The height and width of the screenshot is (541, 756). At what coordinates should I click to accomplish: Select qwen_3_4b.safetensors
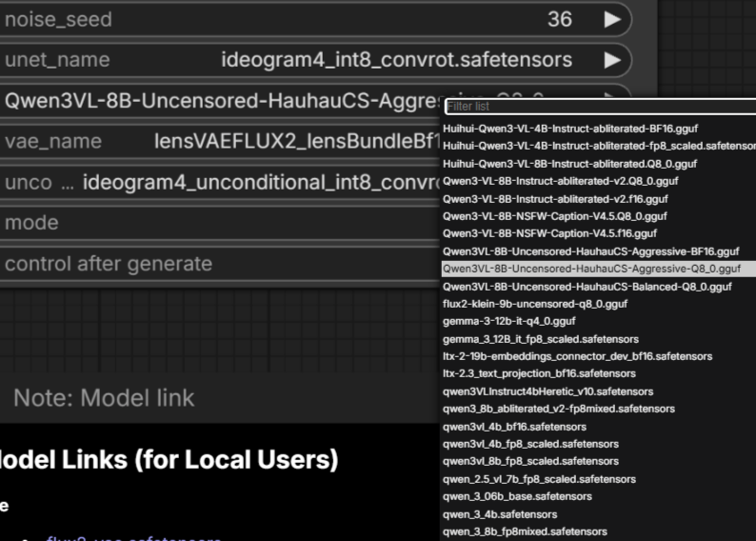tap(599, 515)
